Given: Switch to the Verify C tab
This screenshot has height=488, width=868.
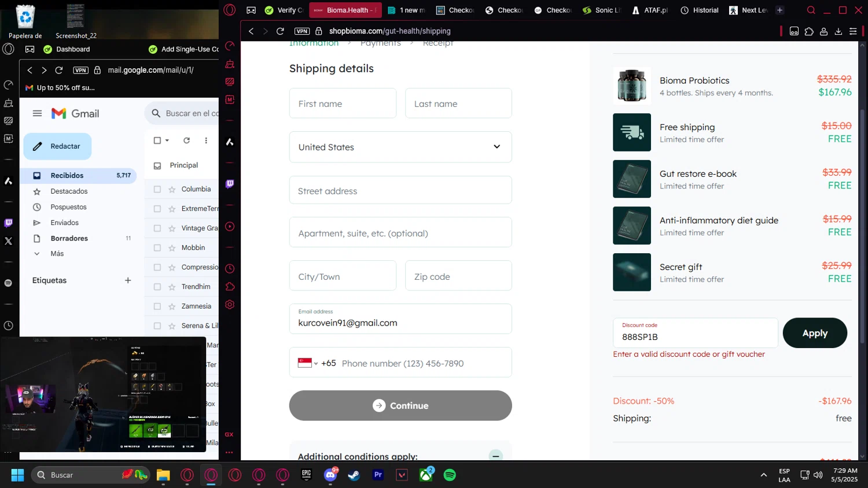Looking at the screenshot, I should 284,10.
